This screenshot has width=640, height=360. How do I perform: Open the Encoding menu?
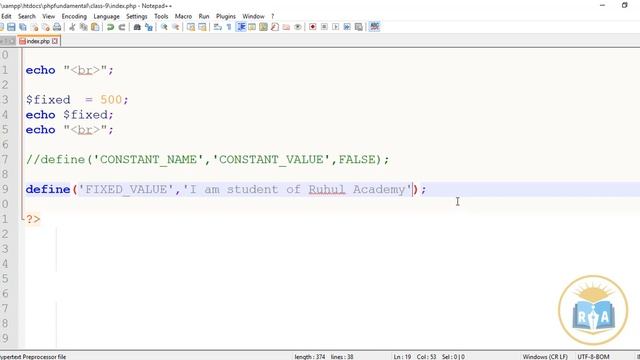(x=74, y=16)
